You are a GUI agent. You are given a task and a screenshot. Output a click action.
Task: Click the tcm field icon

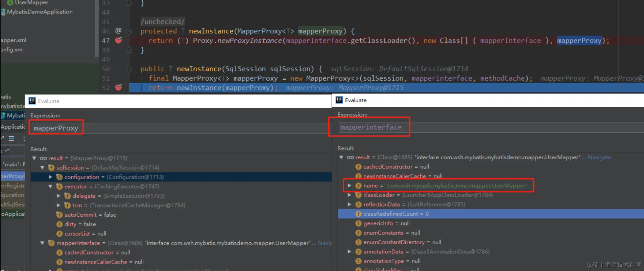(67, 205)
